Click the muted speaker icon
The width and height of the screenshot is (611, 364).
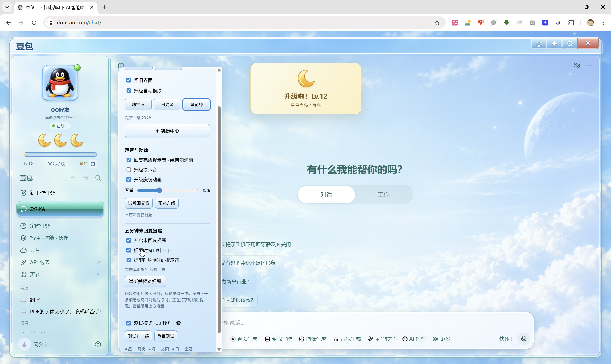pyautogui.click(x=577, y=66)
